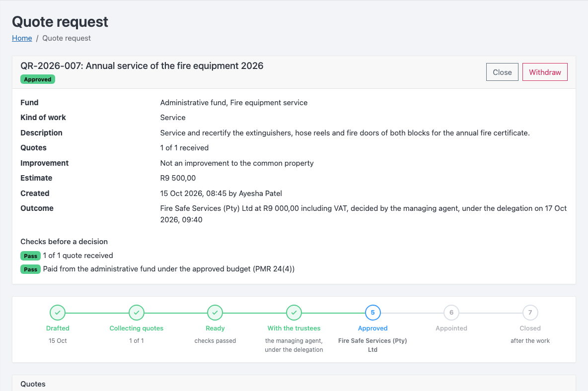Click the Outcome text about Fire Safe Services

point(363,214)
